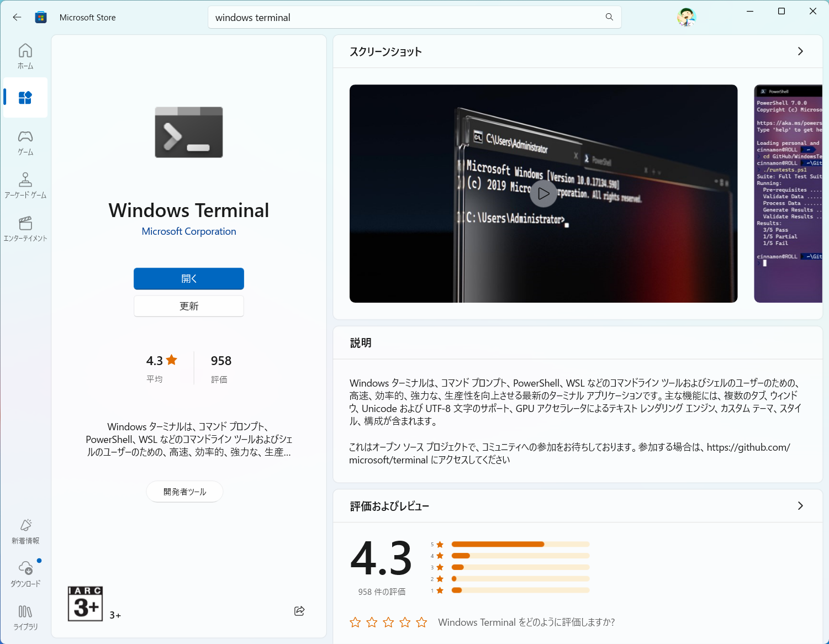The image size is (829, 644).
Task: Click the Windows Terminal app logo
Action: point(189,132)
